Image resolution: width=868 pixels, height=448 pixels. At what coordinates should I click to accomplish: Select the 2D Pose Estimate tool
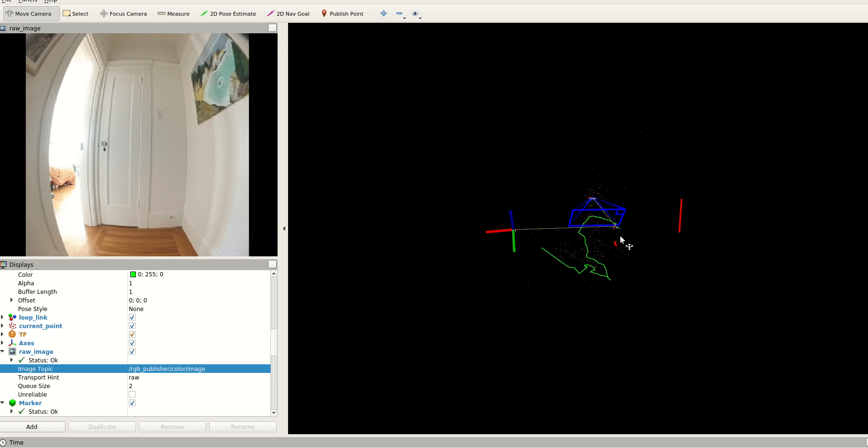pyautogui.click(x=228, y=14)
